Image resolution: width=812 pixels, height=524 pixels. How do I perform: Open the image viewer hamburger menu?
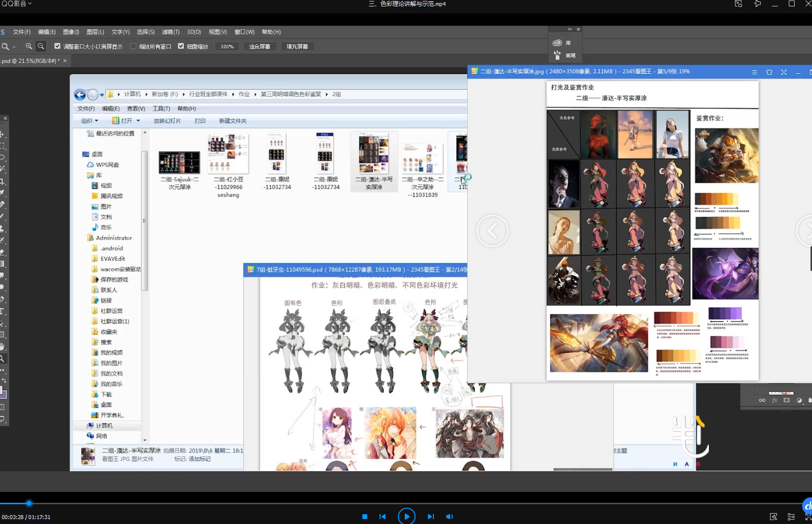point(754,72)
